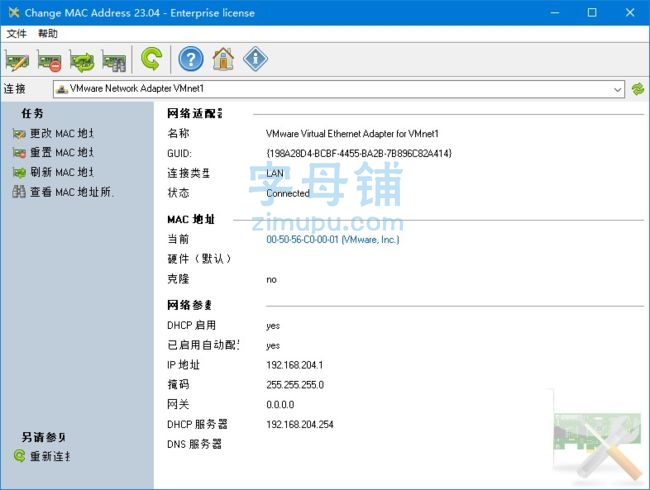Click the adapter name VMware Virtual Ethernet Adapter

[352, 133]
